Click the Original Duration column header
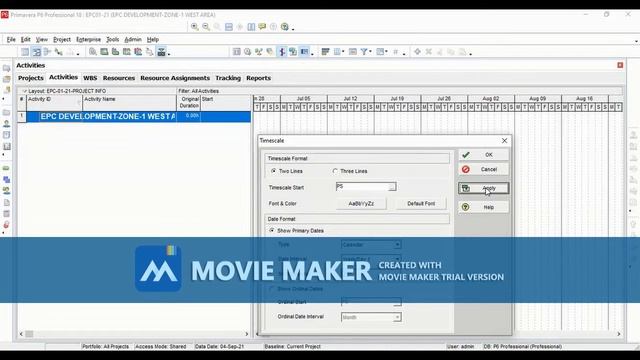 [189, 102]
